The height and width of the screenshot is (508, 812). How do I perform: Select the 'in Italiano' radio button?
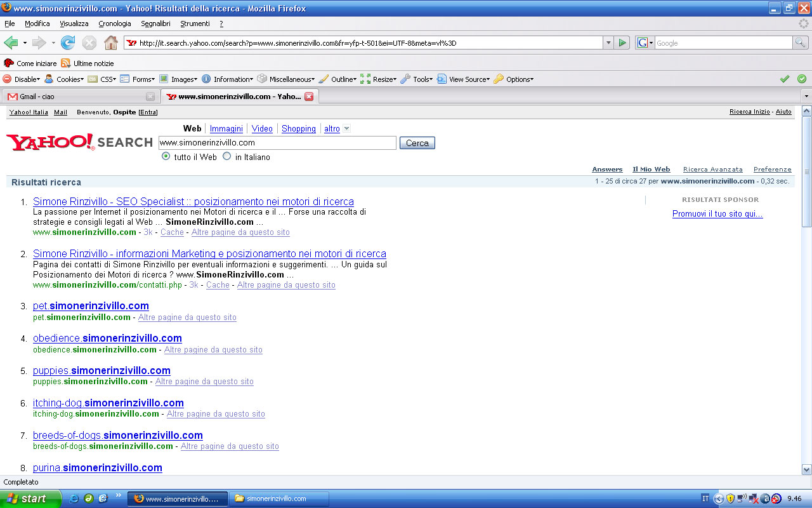(x=227, y=156)
